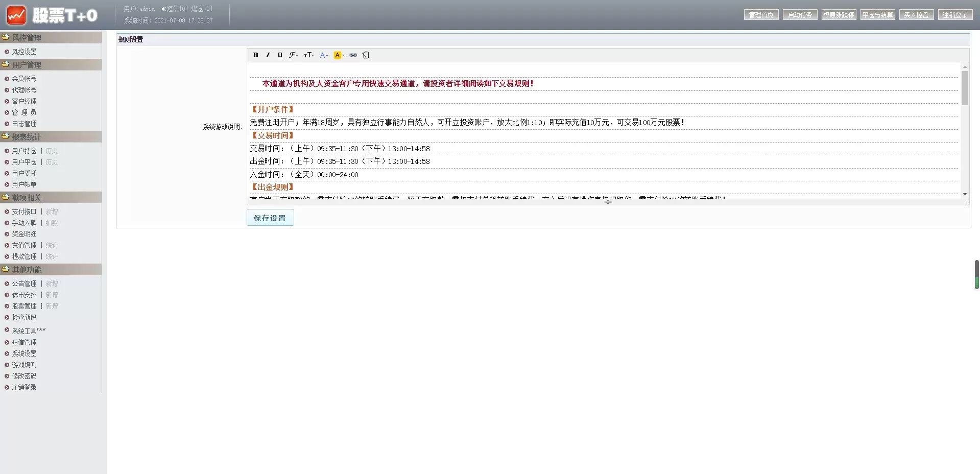Click the editor's vertical scrollbar thumb
The width and height of the screenshot is (980, 474).
(964, 88)
